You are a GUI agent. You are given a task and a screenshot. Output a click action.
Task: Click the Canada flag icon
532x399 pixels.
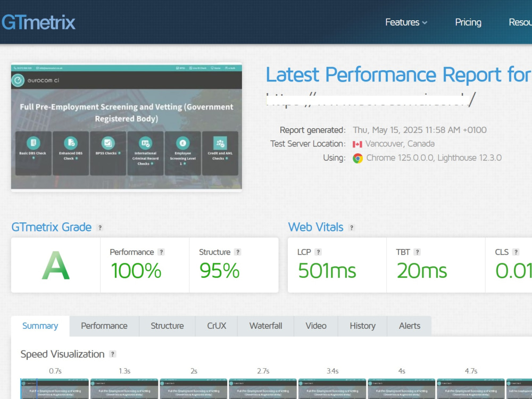coord(358,144)
